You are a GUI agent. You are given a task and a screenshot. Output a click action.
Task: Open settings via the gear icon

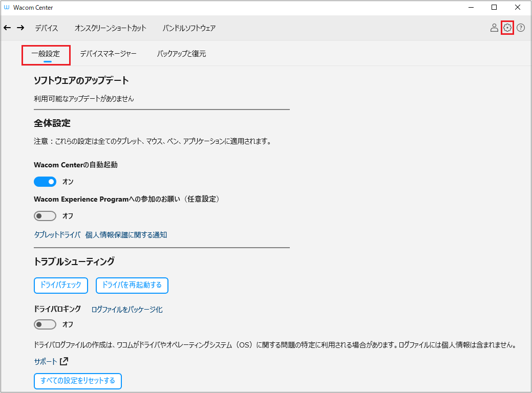click(x=507, y=28)
